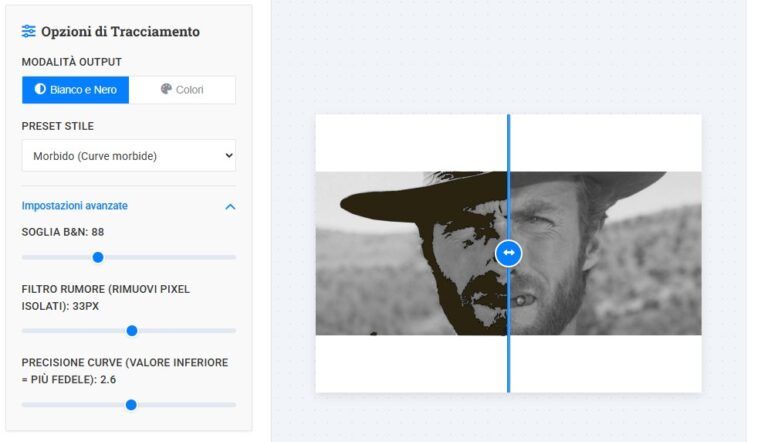Viewport: 768px width, 442px height.
Task: Click the before/after comparison handle
Action: 508,253
